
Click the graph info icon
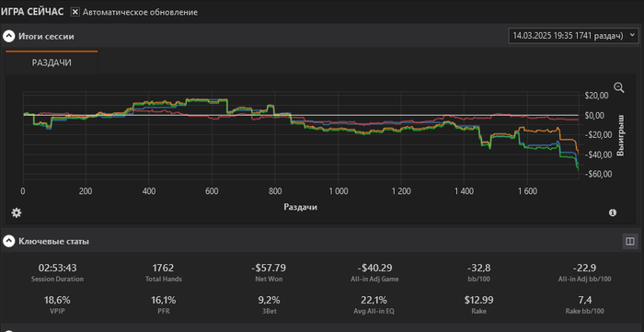click(613, 212)
